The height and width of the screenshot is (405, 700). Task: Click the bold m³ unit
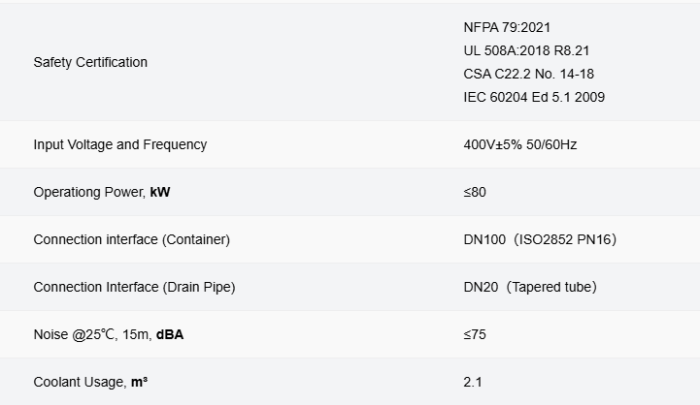(x=138, y=381)
